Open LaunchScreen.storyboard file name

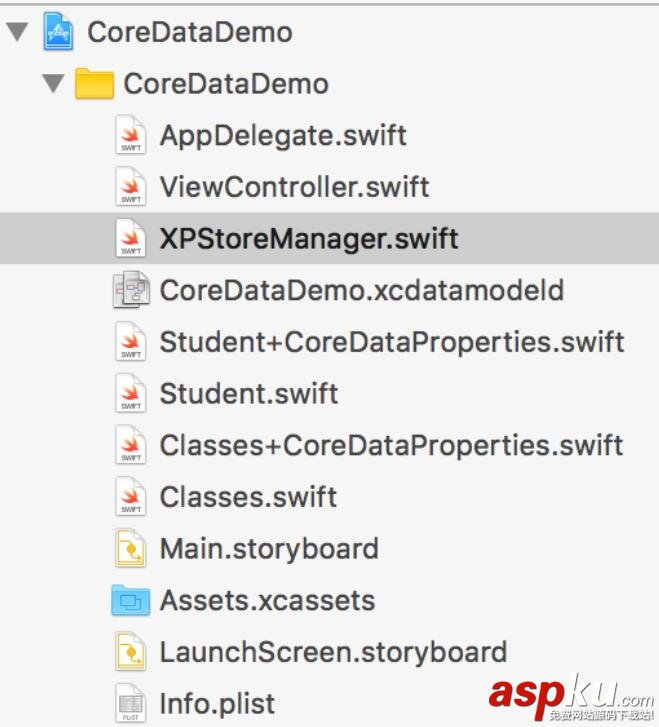[x=333, y=653]
